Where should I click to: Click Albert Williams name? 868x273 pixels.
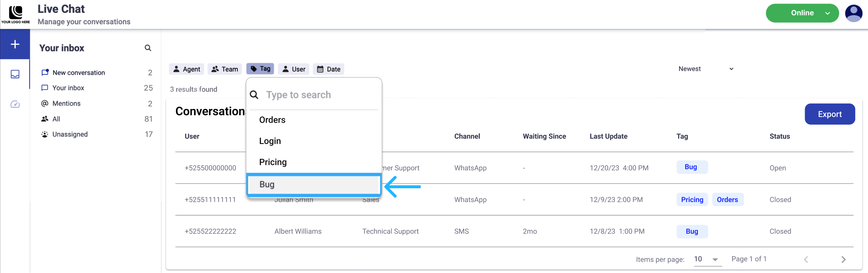coord(298,232)
